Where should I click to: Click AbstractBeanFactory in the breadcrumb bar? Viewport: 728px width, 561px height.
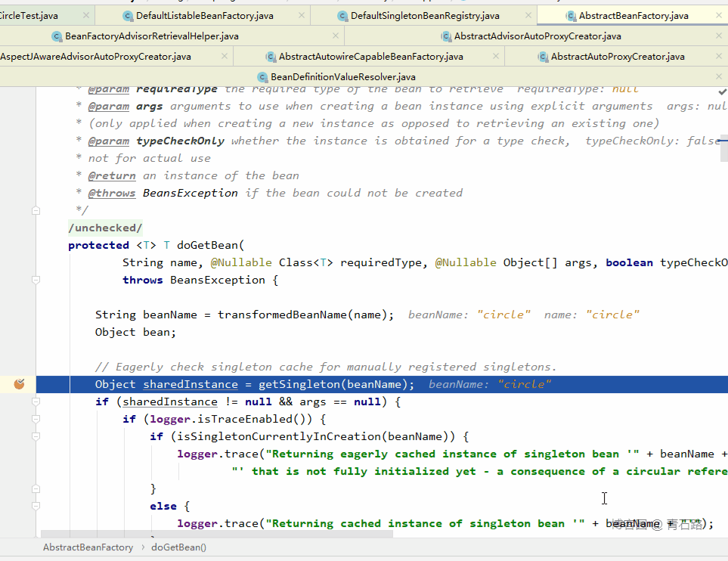click(88, 547)
